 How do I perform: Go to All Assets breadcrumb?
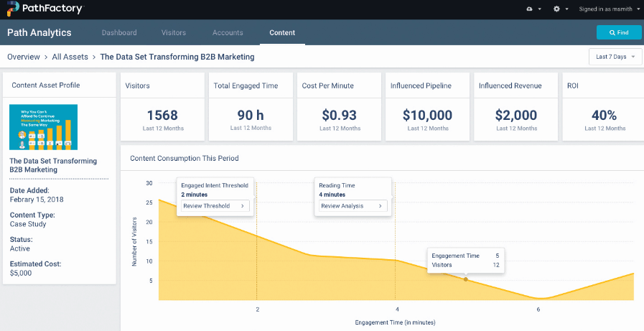pos(70,57)
